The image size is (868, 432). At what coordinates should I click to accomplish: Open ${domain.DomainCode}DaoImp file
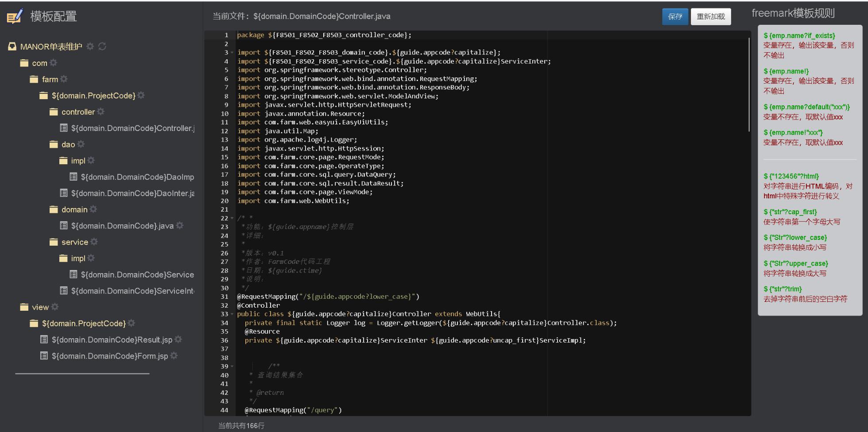click(137, 177)
